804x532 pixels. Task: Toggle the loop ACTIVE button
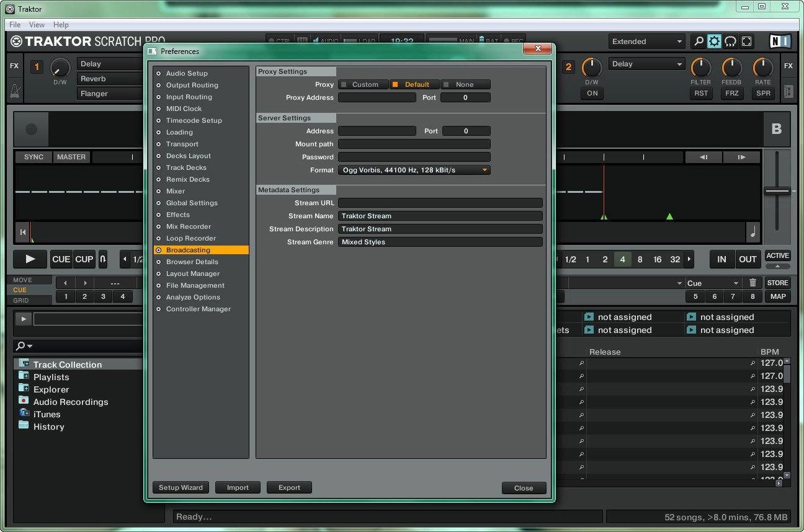click(777, 255)
